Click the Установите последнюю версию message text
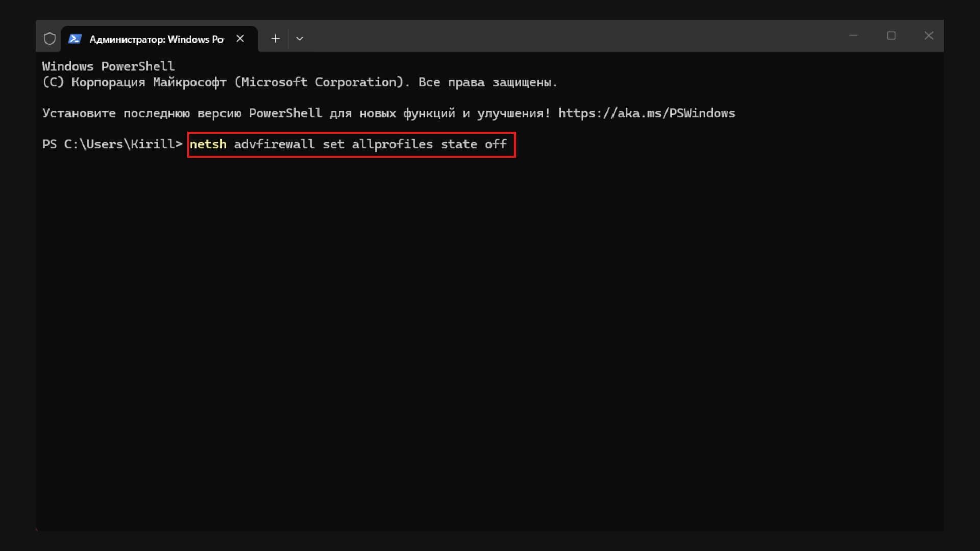This screenshot has height=551, width=980. point(296,113)
